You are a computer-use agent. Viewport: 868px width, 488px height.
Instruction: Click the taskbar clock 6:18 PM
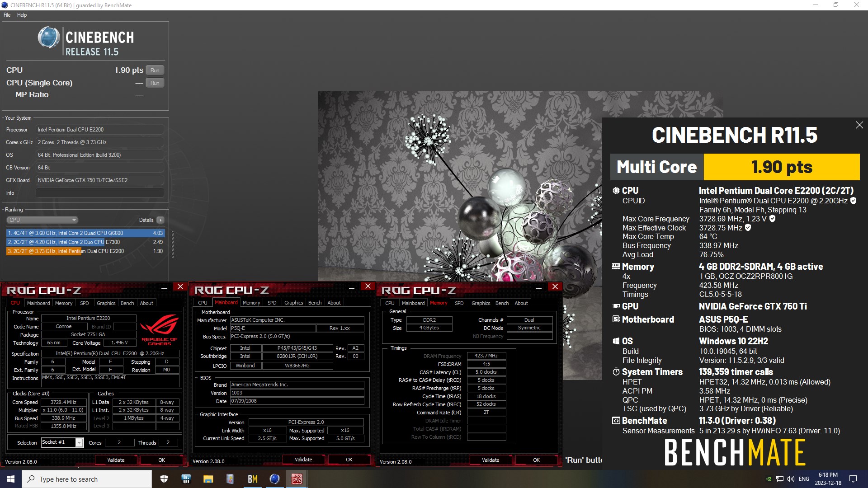(x=828, y=479)
